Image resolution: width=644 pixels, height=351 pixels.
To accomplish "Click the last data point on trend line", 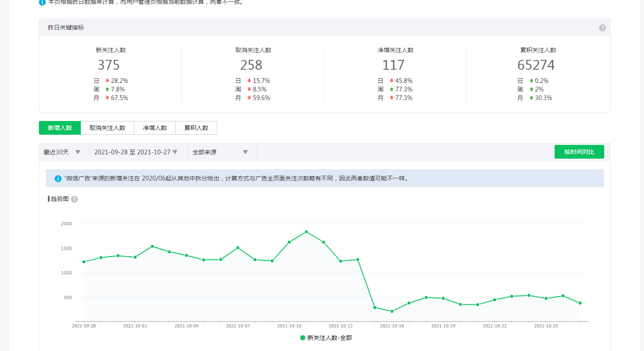I will pyautogui.click(x=580, y=303).
